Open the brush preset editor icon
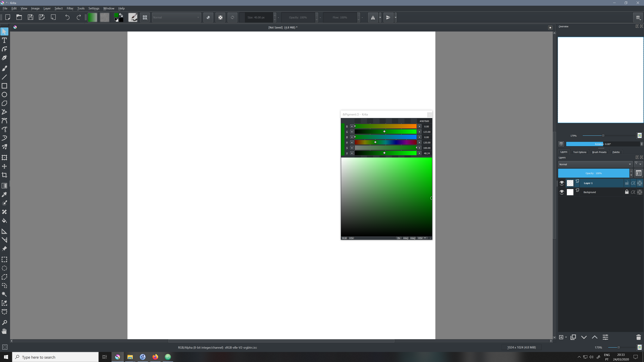Viewport: 644px width, 362px height. (133, 17)
